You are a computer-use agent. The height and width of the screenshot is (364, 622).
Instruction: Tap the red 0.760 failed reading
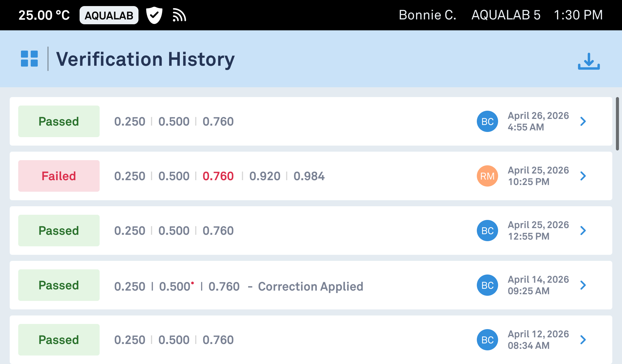click(218, 176)
